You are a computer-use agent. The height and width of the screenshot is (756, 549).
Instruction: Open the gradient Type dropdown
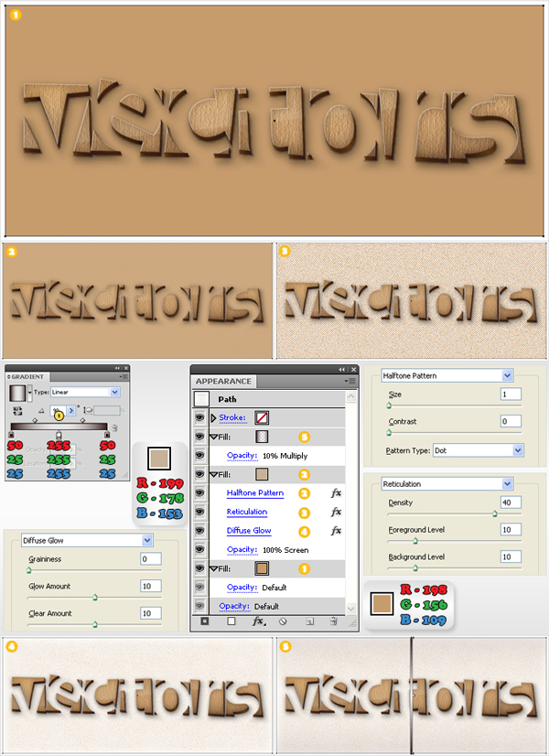point(114,392)
